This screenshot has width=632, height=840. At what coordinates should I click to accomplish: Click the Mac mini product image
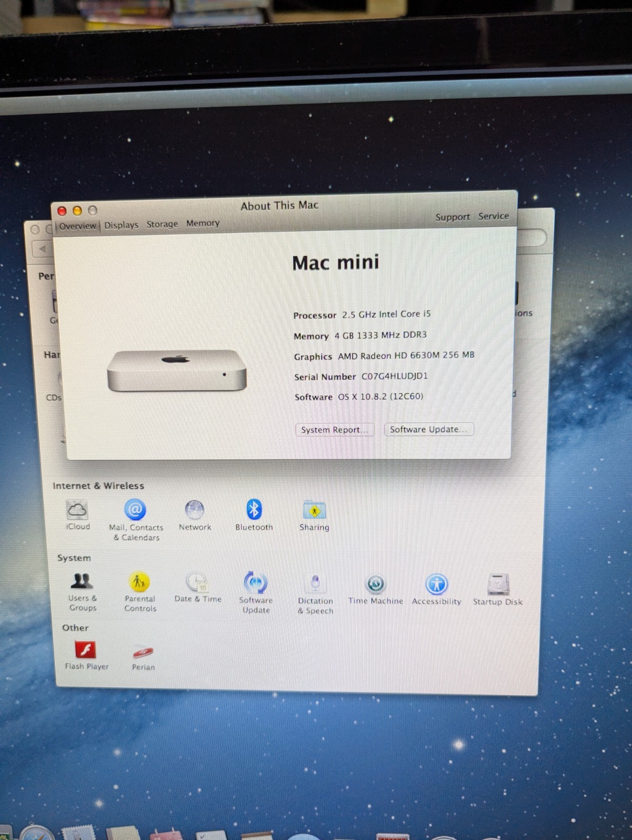(x=177, y=371)
